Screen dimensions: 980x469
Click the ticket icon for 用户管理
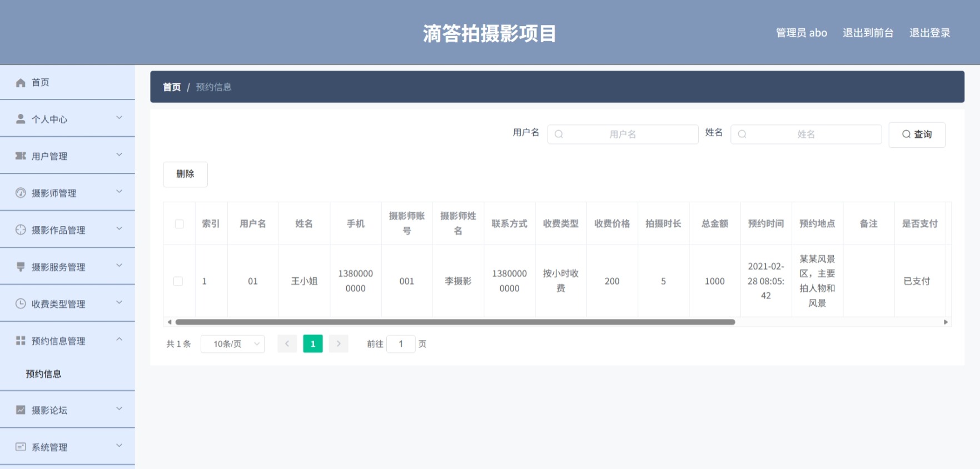coord(21,156)
